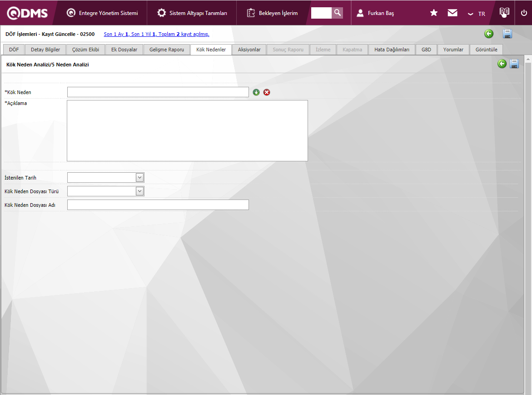This screenshot has height=395, width=532.
Task: Focus the top search box
Action: [321, 13]
